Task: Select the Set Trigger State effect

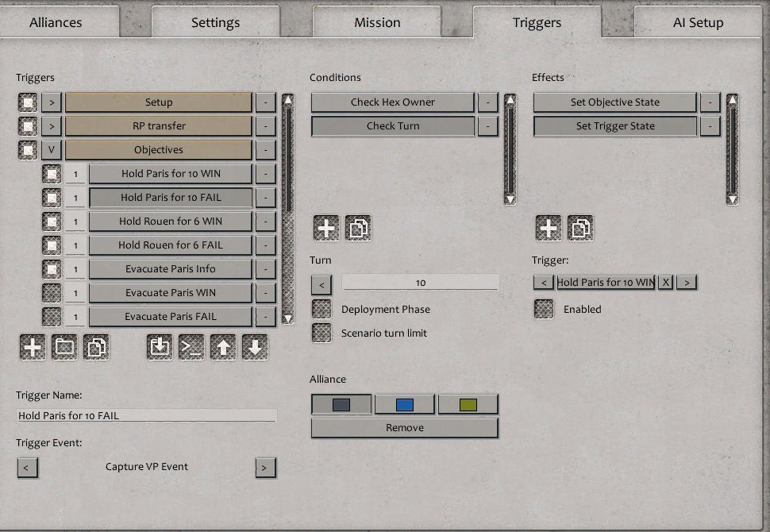Action: tap(615, 126)
